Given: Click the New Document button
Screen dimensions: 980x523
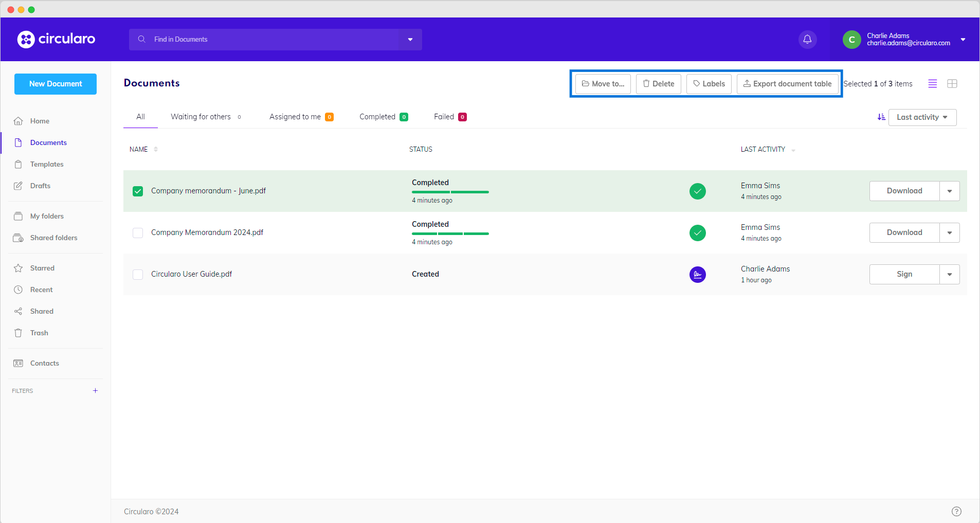Looking at the screenshot, I should (x=56, y=84).
